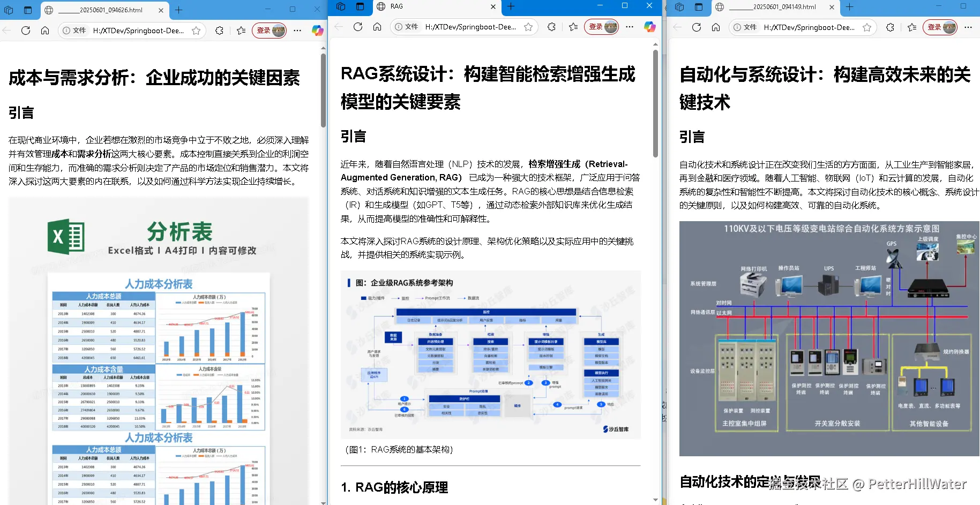Click caption '(图1：RAG系统的基本架构)'

[399, 450]
